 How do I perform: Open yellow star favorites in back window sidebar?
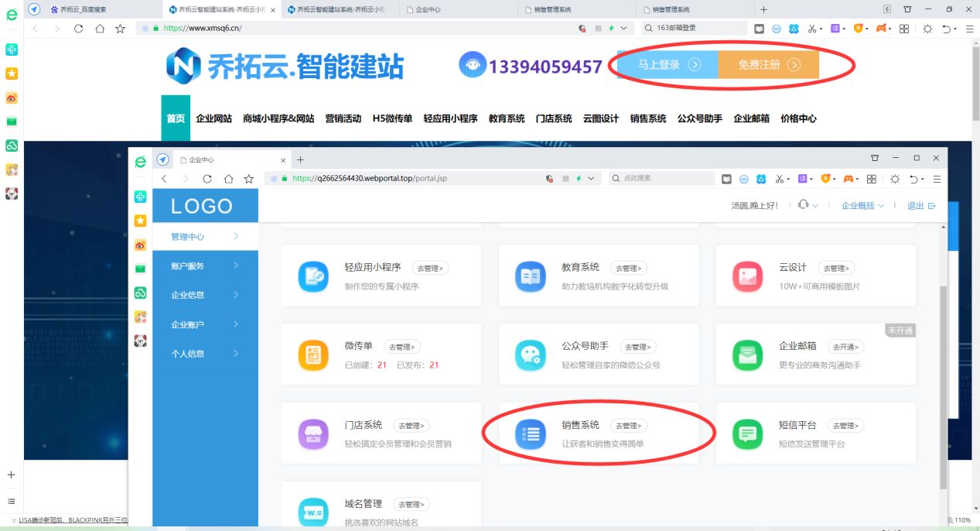[x=12, y=74]
